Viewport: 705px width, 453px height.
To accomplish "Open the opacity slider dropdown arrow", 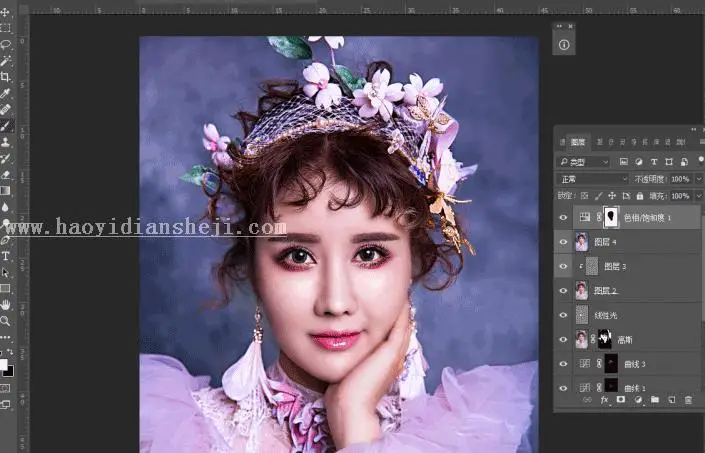I will pos(699,179).
